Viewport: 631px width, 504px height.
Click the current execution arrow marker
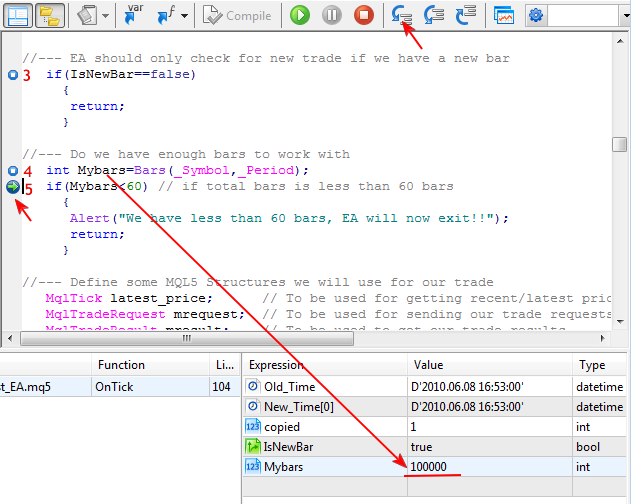12,187
